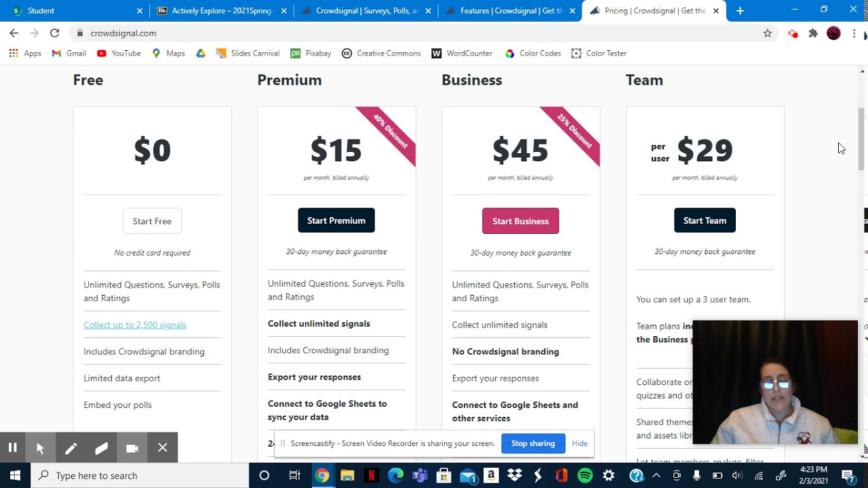
Task: Open the Spotify taskbar icon
Action: 585,476
